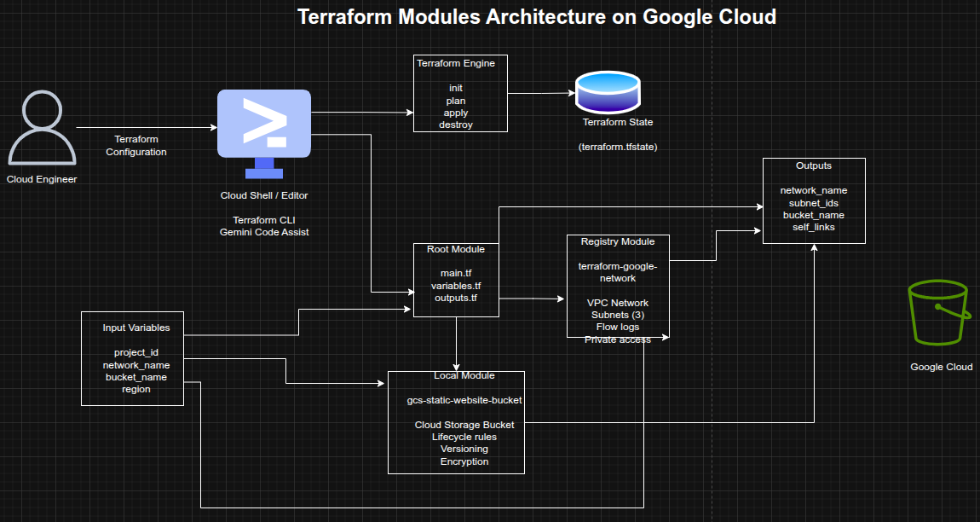Select the Outputs box
980x522 pixels.
pyautogui.click(x=813, y=200)
